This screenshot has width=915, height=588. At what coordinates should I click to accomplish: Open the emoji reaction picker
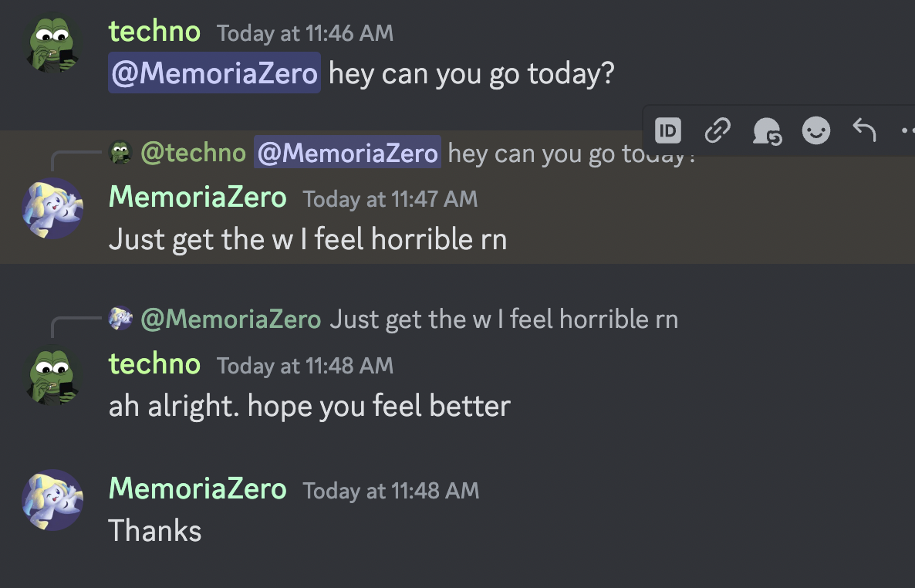click(815, 130)
